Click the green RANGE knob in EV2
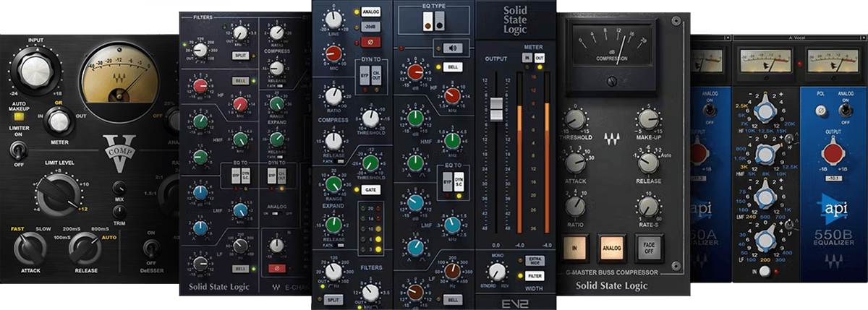This screenshot has height=310, width=868. [333, 185]
